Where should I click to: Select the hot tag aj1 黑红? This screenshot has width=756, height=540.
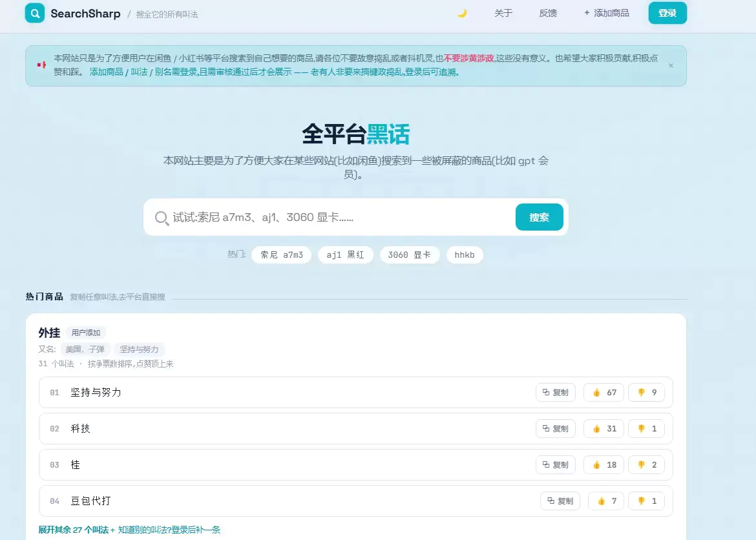(x=345, y=254)
